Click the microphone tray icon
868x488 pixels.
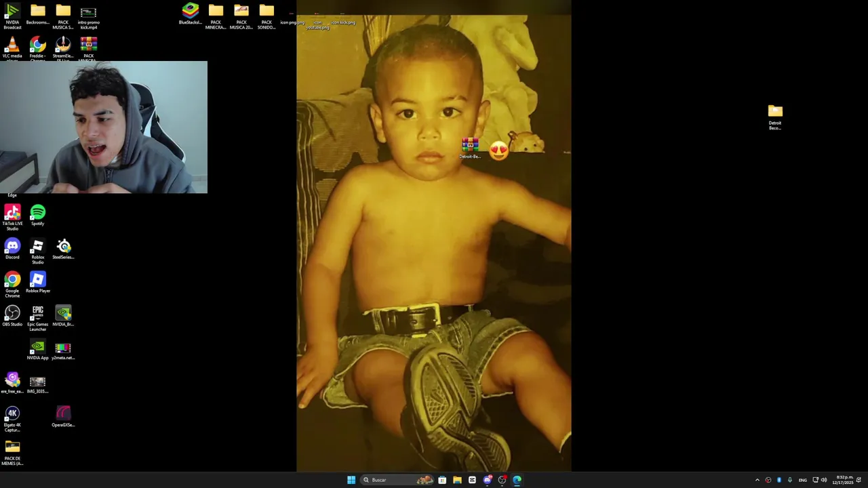click(789, 480)
